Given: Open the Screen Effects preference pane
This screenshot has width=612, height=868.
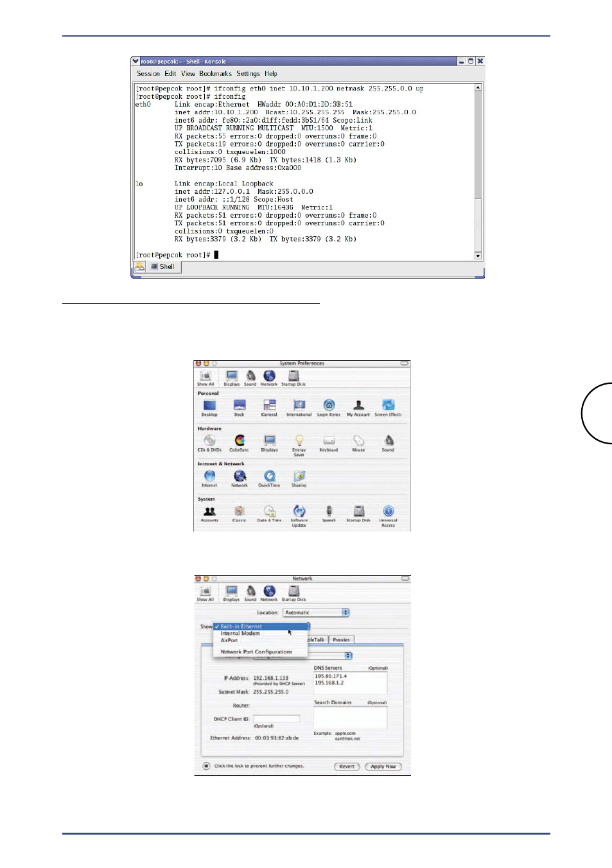Looking at the screenshot, I should (388, 408).
